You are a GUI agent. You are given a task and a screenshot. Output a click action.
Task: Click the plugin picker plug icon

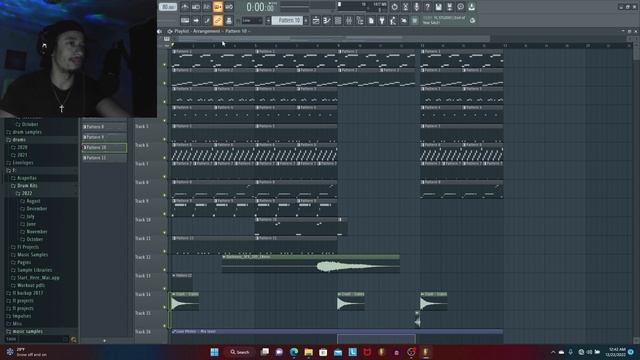tap(382, 20)
